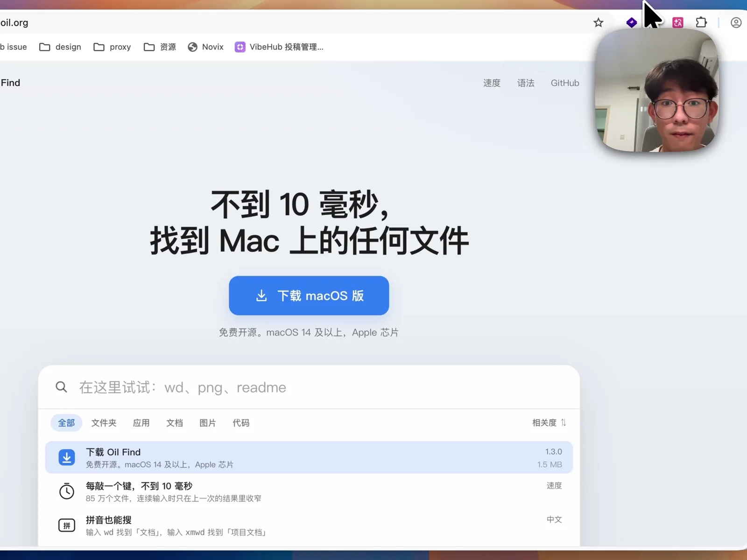Click the 免费开源 requirements text below button
Screen dimensions: 747x560
point(309,332)
